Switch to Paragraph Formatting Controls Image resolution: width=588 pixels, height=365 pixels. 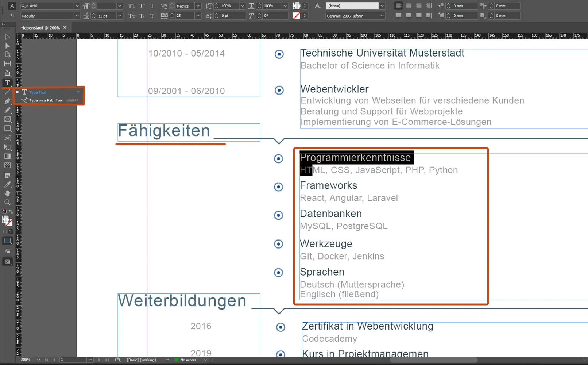pyautogui.click(x=12, y=15)
